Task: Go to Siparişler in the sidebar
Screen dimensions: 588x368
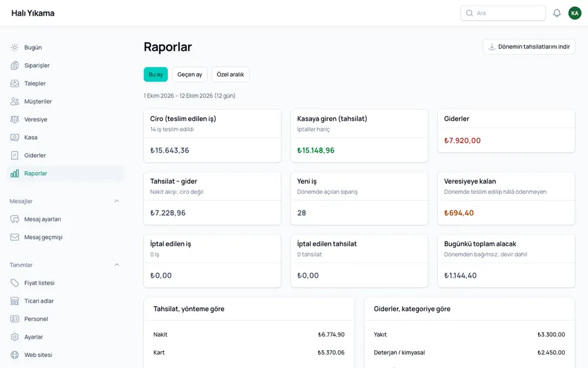Action: (x=66, y=66)
